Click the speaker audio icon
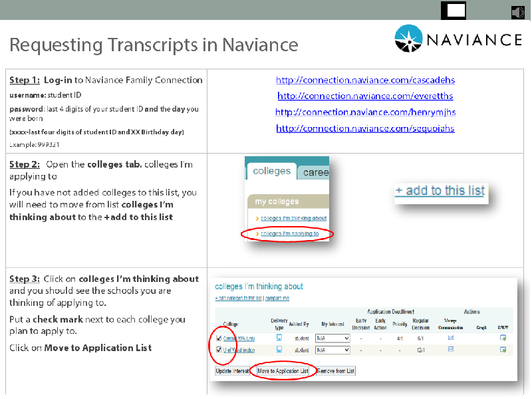 tap(518, 13)
